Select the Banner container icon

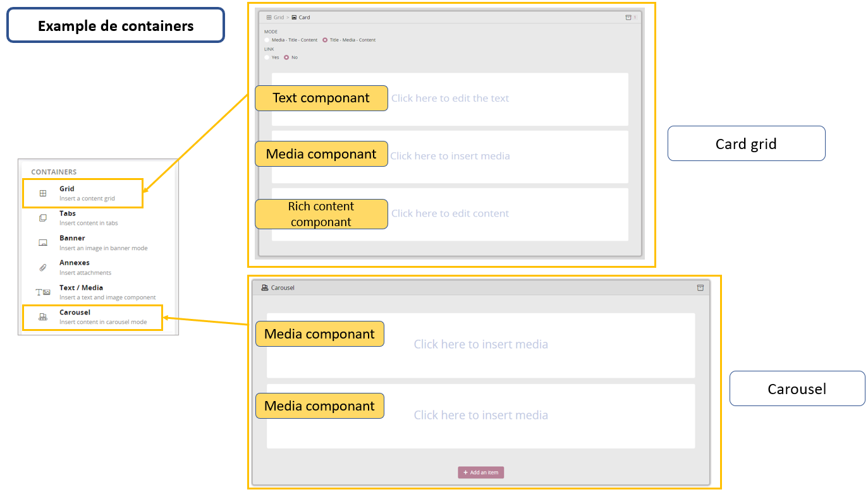42,242
